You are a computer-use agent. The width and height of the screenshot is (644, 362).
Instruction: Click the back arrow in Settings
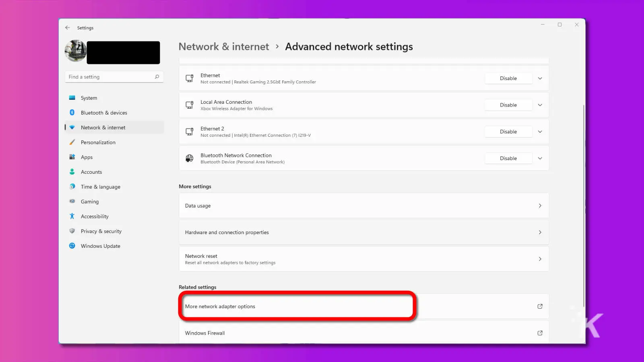pyautogui.click(x=68, y=28)
